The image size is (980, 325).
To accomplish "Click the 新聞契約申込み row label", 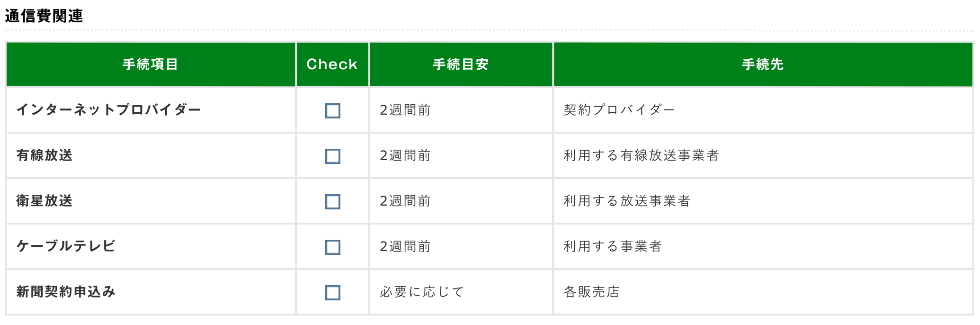I will point(66,292).
